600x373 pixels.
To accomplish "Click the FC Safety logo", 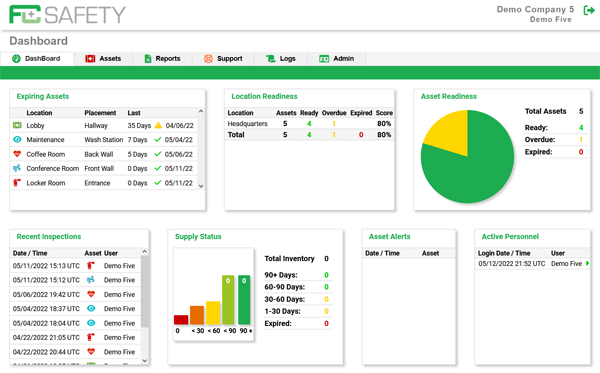I will tap(67, 15).
